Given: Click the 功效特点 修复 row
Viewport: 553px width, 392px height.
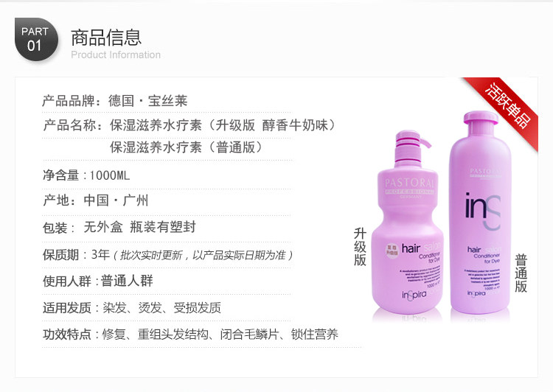Looking at the screenshot, I should [x=190, y=334].
